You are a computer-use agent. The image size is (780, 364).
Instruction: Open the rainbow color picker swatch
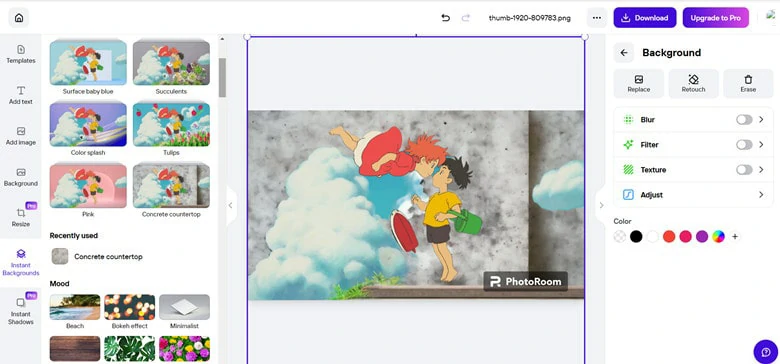(x=718, y=237)
